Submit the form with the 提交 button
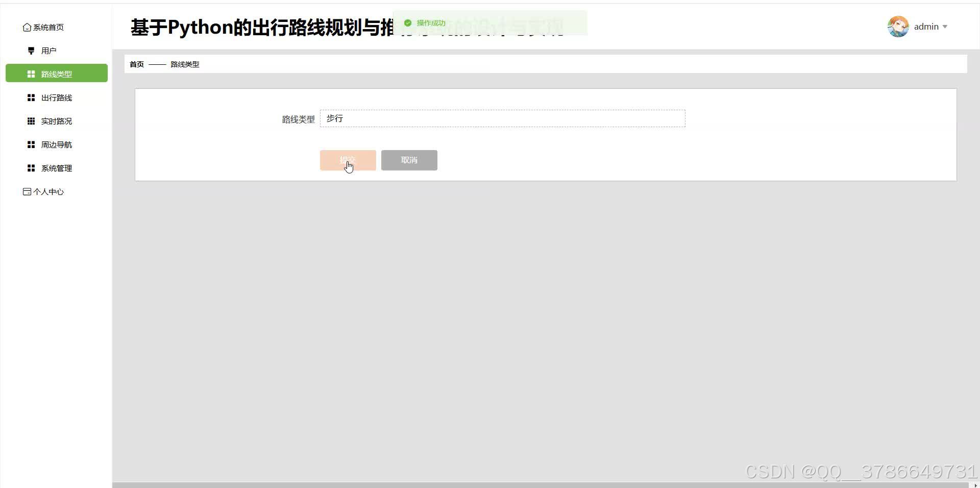 348,160
